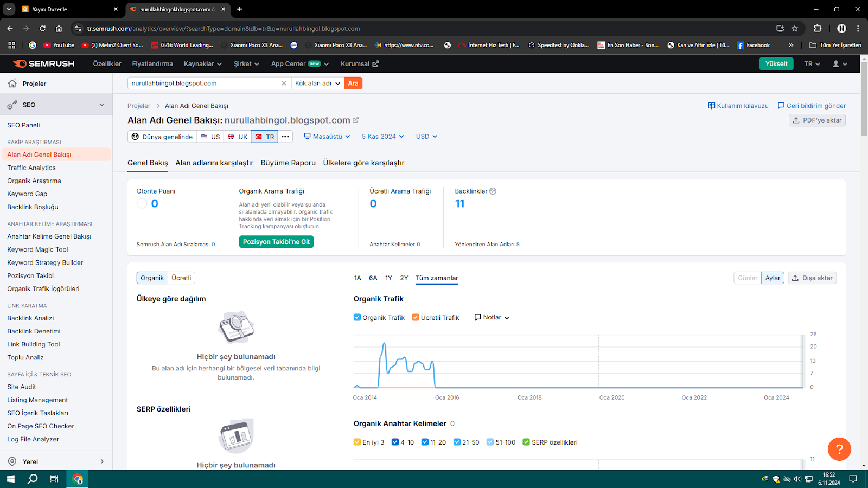Open Kullanım kılavuzu link
The height and width of the screenshot is (488, 868).
coord(738,106)
